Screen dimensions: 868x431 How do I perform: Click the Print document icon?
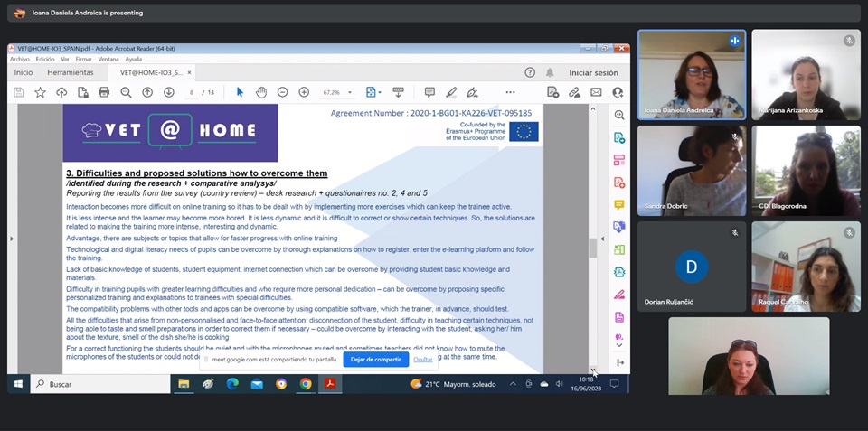pos(104,92)
